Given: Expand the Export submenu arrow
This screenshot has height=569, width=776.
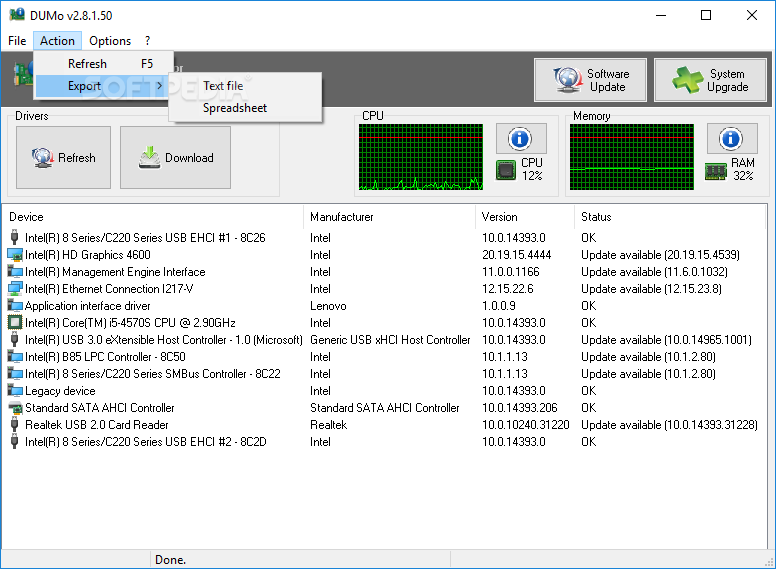Looking at the screenshot, I should (159, 86).
